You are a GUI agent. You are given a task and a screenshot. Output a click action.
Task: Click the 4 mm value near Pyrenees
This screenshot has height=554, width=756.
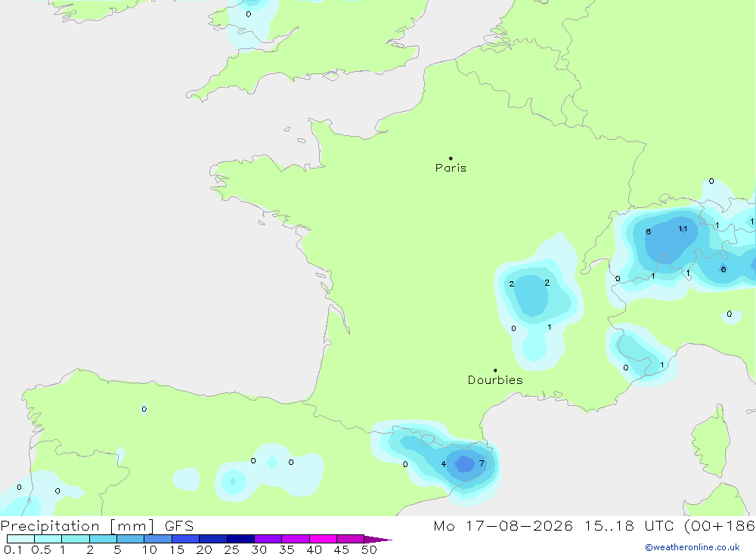[444, 464]
